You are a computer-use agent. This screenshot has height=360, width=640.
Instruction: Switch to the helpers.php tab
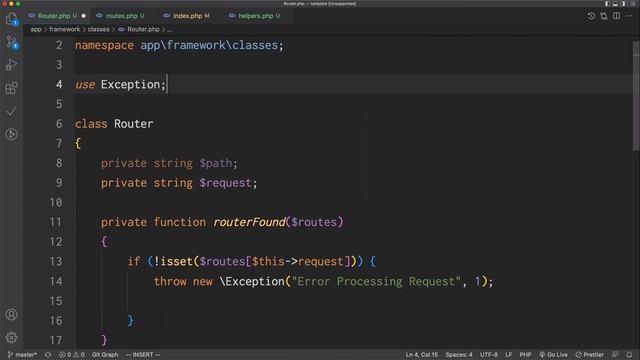pyautogui.click(x=259, y=16)
